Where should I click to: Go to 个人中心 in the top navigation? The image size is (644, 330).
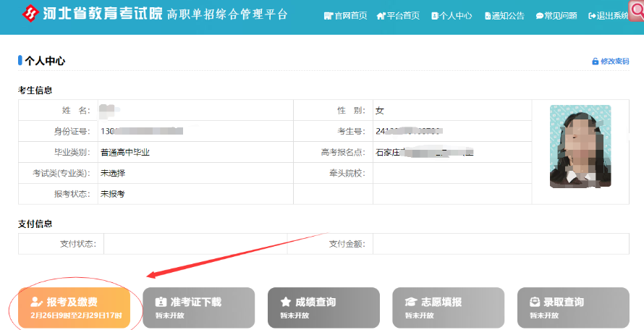pyautogui.click(x=452, y=16)
